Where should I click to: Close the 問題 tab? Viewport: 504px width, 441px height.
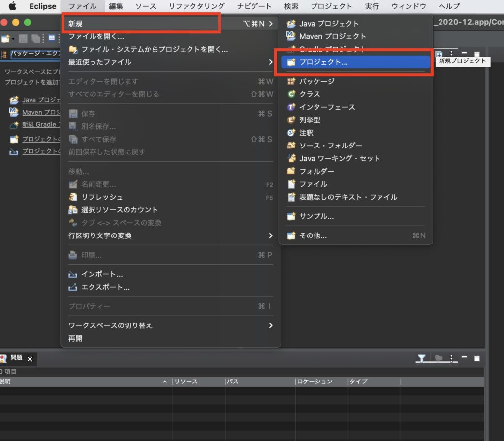click(30, 359)
